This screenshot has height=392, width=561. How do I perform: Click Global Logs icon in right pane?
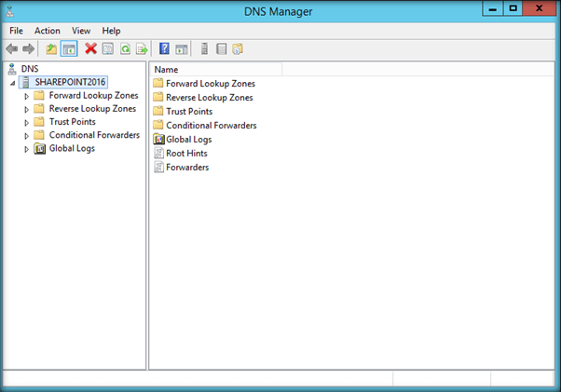click(158, 140)
